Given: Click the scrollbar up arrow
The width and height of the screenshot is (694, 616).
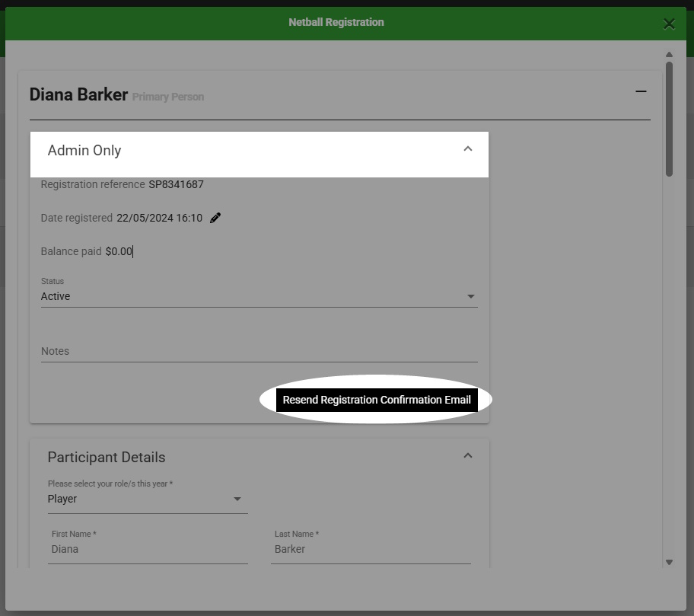Looking at the screenshot, I should [669, 55].
